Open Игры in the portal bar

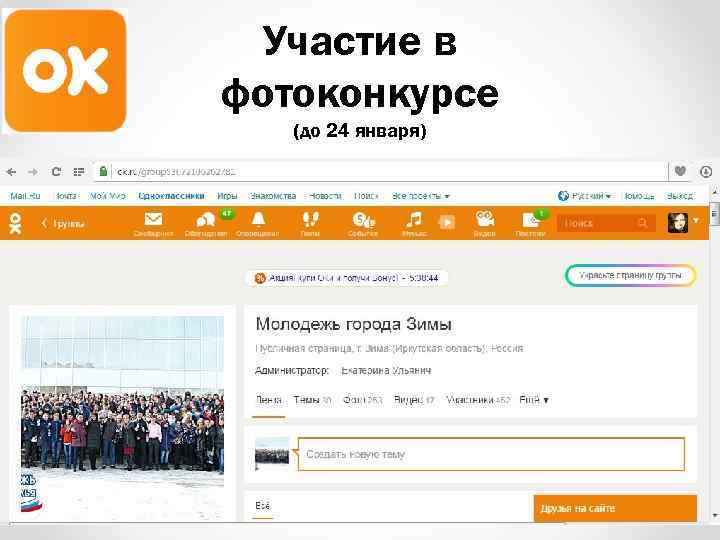[x=227, y=196]
